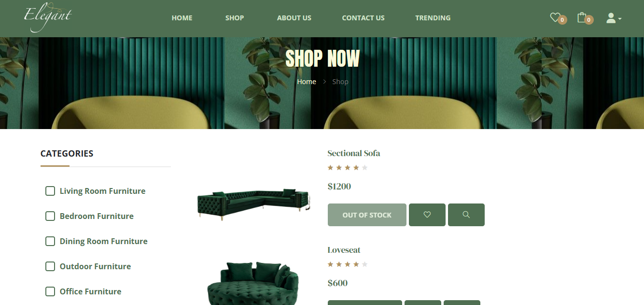This screenshot has height=305, width=644.
Task: Click the Elegant logo
Action: tap(47, 18)
